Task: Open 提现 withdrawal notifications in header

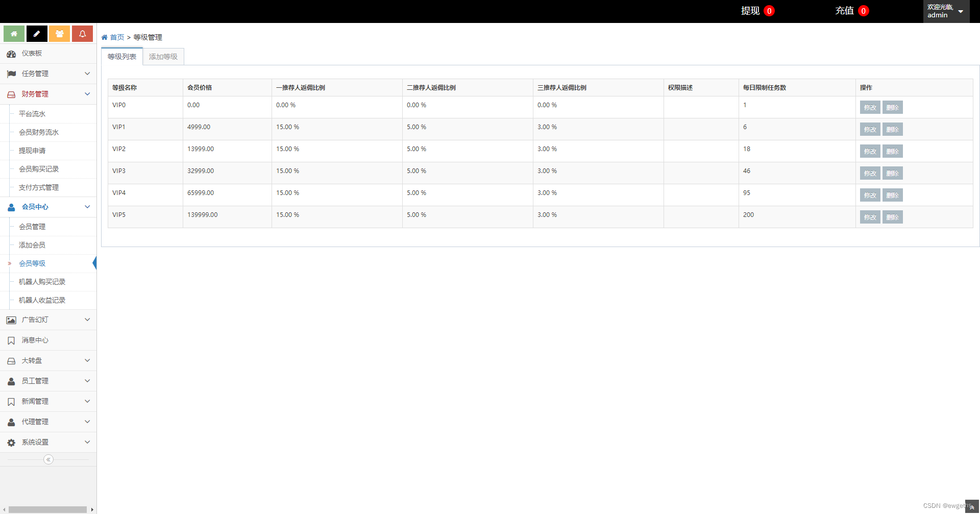Action: 757,11
